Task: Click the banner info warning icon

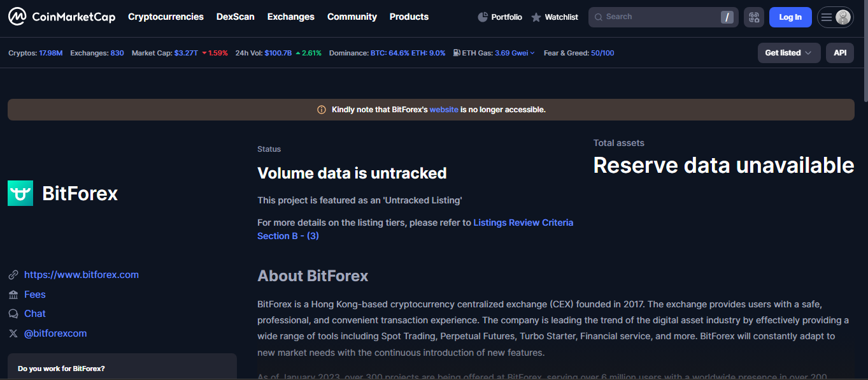Action: tap(322, 110)
